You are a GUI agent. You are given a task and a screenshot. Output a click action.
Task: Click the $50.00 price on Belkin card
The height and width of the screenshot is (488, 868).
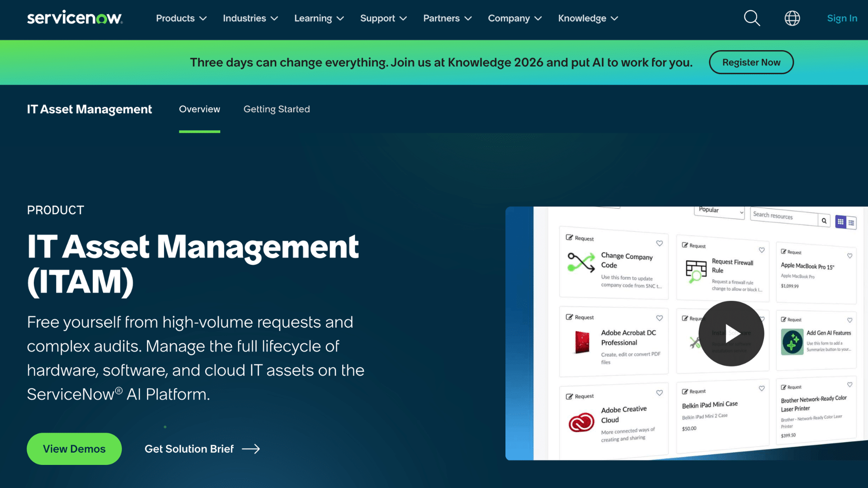pos(689,428)
